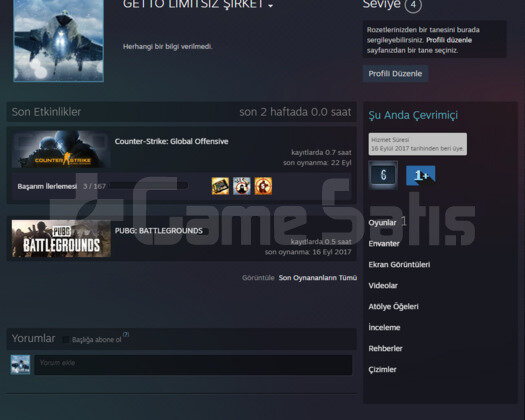The image size is (525, 420).
Task: Click the games count '1' beside Oyunlar
Action: click(x=403, y=221)
